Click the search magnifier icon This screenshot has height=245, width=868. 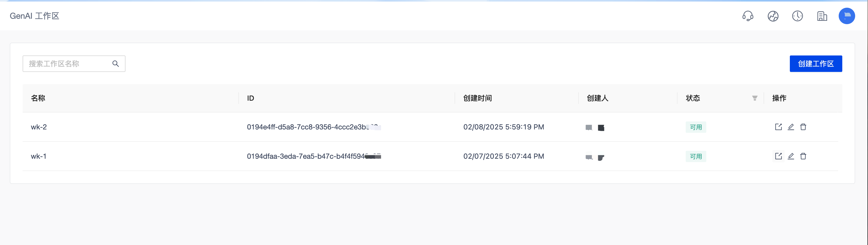click(x=116, y=64)
